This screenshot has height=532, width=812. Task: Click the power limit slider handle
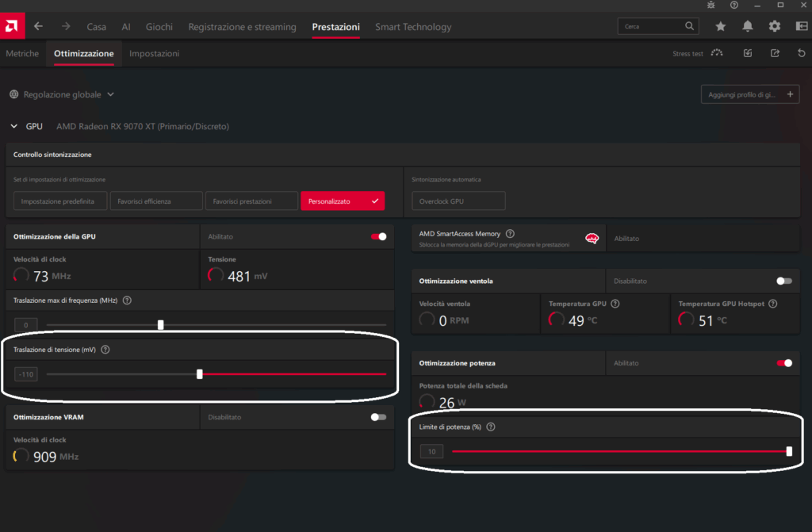point(789,451)
